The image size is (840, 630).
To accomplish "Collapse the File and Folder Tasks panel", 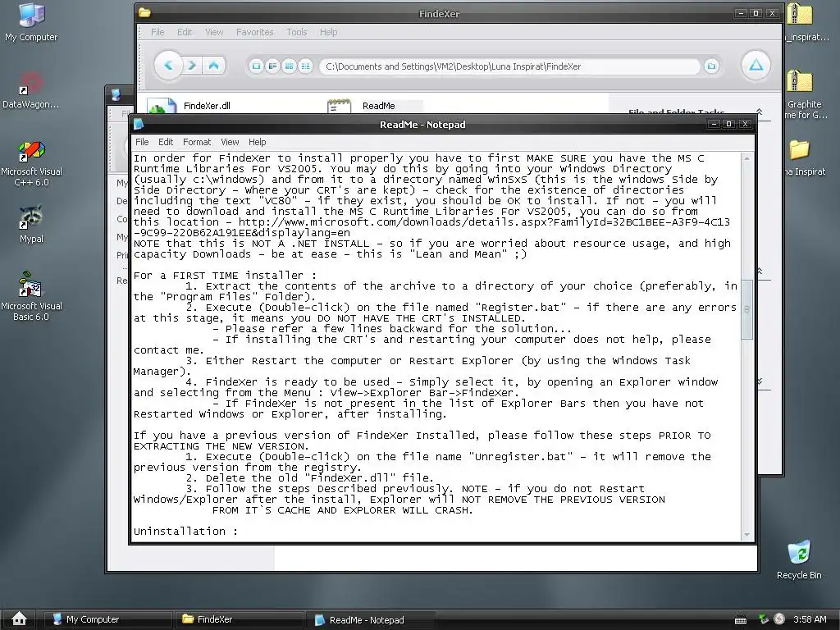I will click(x=759, y=112).
